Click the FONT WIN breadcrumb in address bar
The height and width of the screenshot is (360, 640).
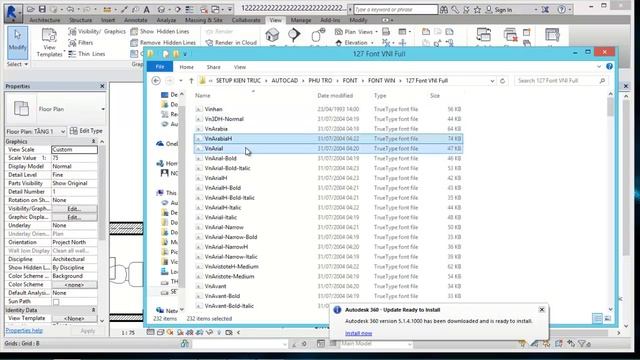point(381,81)
